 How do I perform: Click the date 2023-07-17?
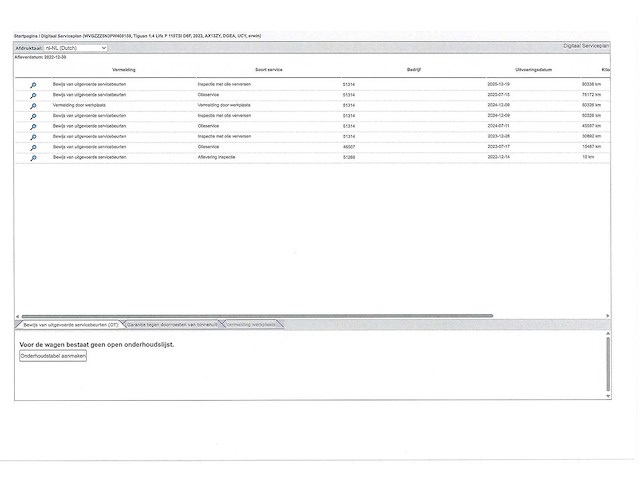tap(498, 147)
